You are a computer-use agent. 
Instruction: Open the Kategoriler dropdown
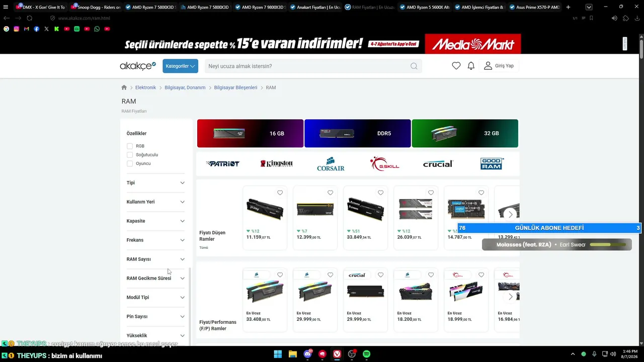(180, 66)
